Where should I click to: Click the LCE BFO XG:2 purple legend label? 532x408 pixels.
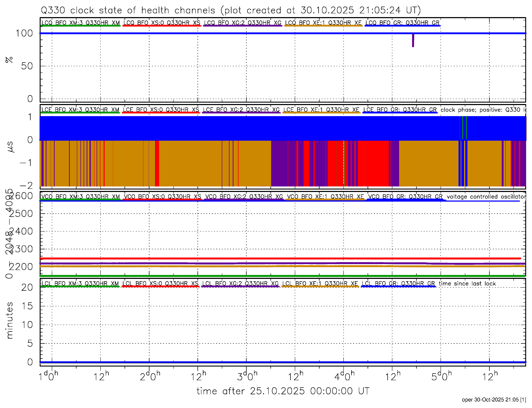click(x=241, y=110)
